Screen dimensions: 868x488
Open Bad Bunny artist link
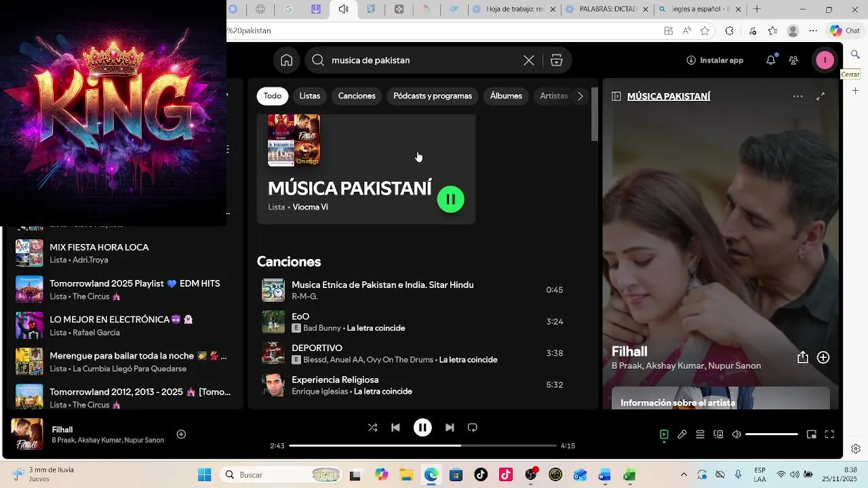click(322, 328)
